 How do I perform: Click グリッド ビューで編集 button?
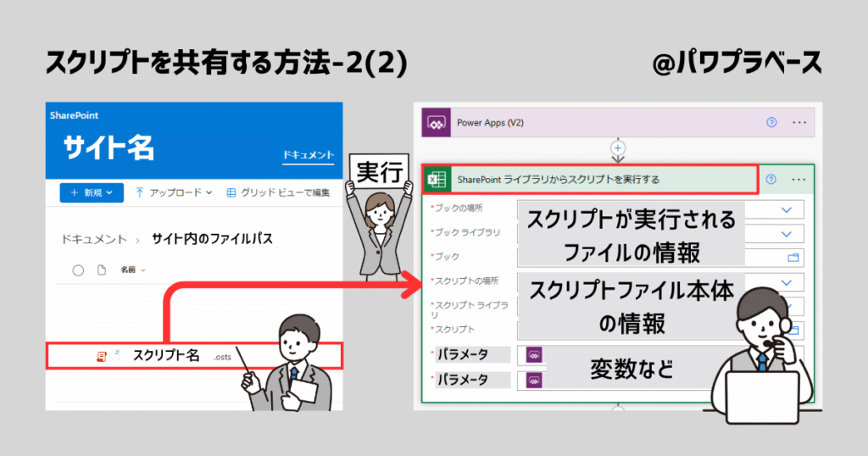coord(278,193)
